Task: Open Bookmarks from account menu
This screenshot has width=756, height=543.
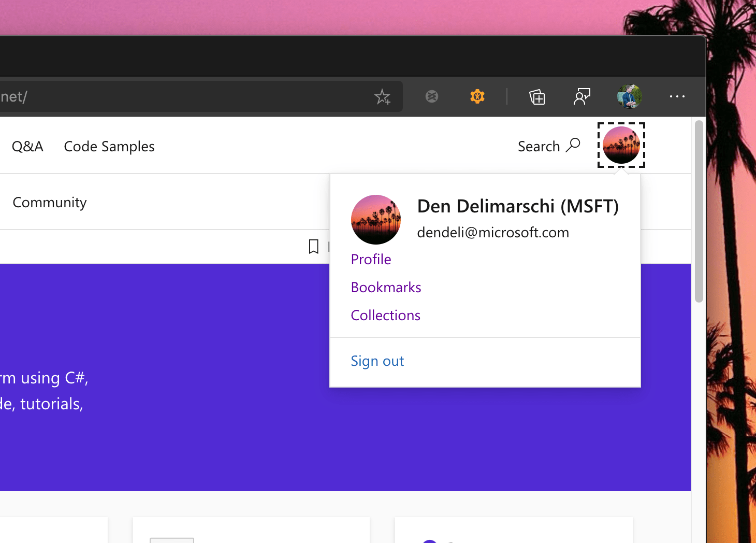Action: [386, 288]
